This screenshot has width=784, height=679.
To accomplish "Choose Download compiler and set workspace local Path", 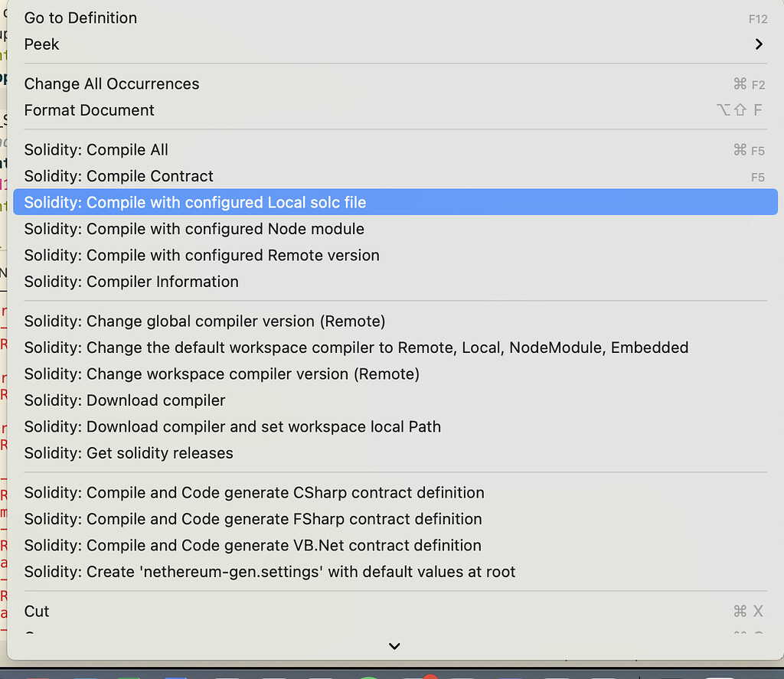I will (x=233, y=426).
